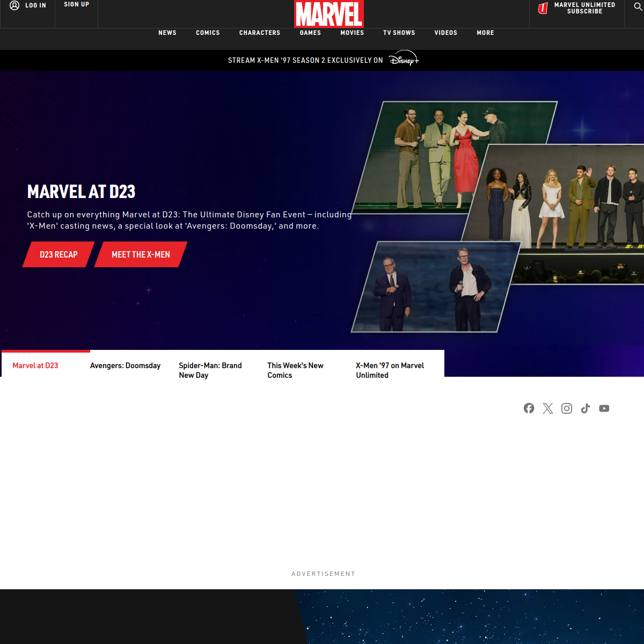Image resolution: width=644 pixels, height=644 pixels.
Task: Click the user profile icon beside Log In
Action: click(x=14, y=5)
